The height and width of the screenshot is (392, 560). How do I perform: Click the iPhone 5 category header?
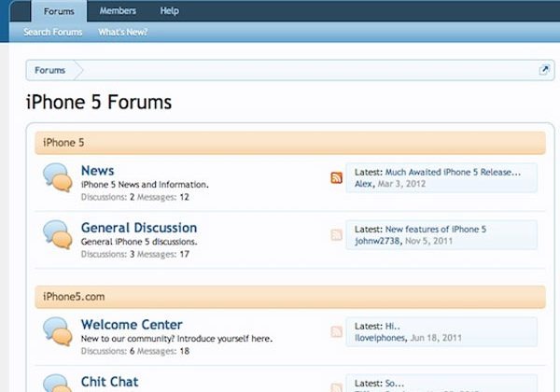[x=290, y=143]
